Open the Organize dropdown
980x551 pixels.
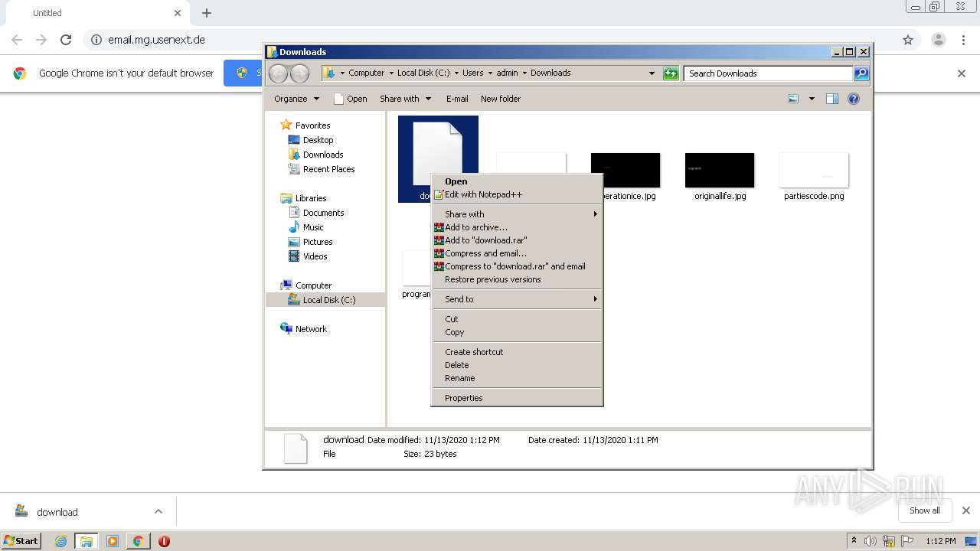(x=296, y=99)
